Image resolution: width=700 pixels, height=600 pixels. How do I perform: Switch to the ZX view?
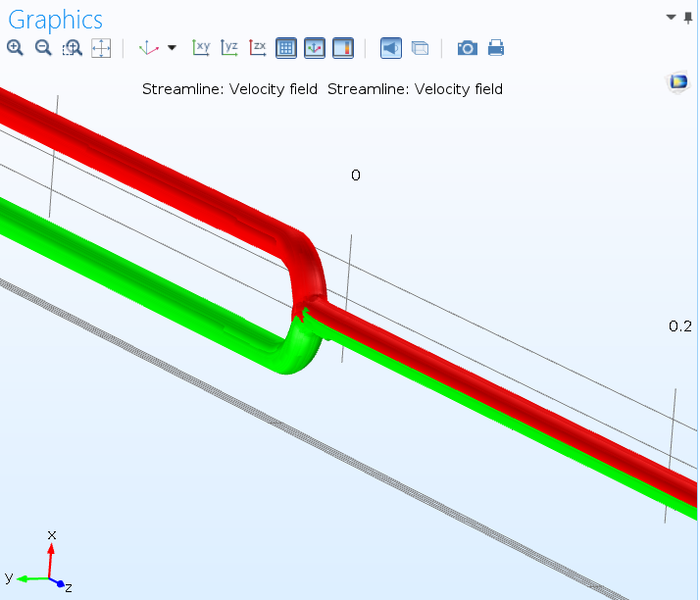pos(258,47)
